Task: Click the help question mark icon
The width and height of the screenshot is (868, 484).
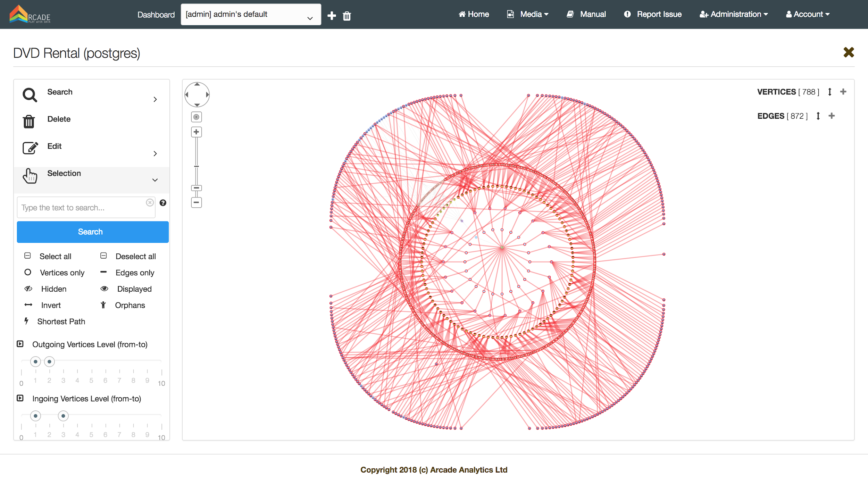Action: [163, 203]
